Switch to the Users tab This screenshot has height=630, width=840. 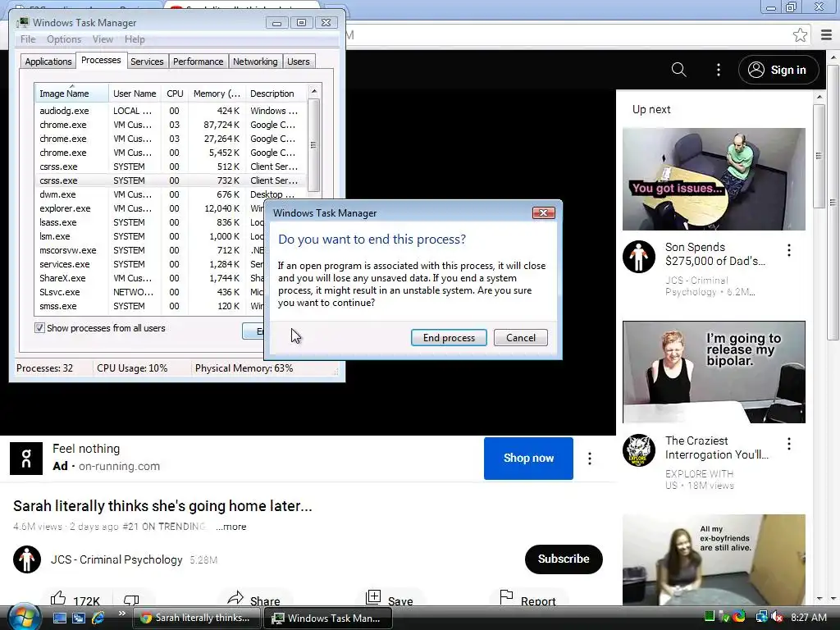point(299,62)
